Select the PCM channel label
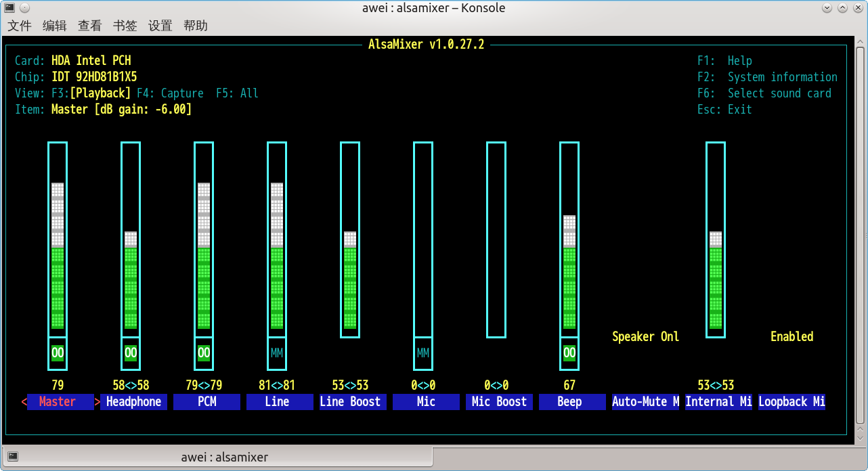The height and width of the screenshot is (471, 868). pos(207,401)
